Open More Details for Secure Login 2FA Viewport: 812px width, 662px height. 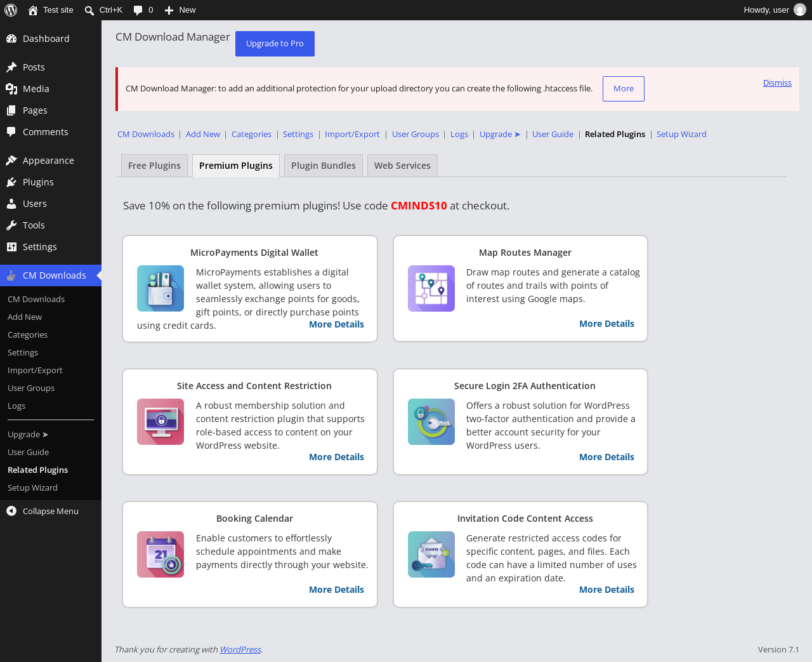point(606,457)
